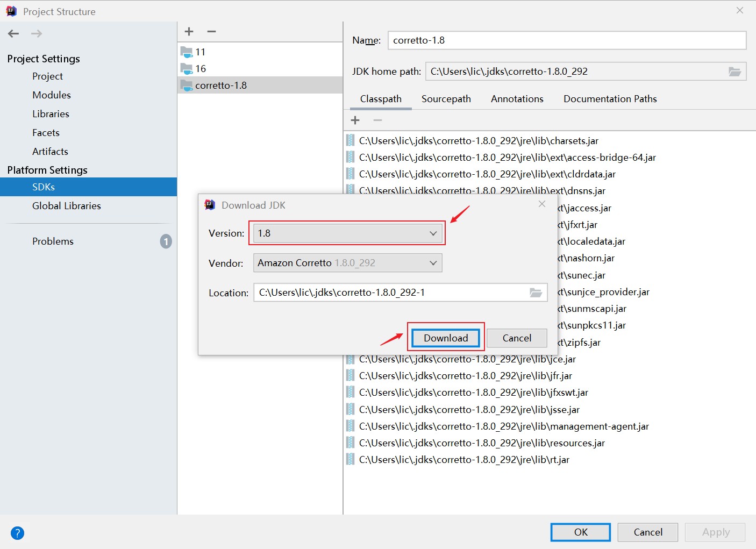Select the sunpkcs11.jar classpath entry
The height and width of the screenshot is (549, 756).
tap(592, 325)
